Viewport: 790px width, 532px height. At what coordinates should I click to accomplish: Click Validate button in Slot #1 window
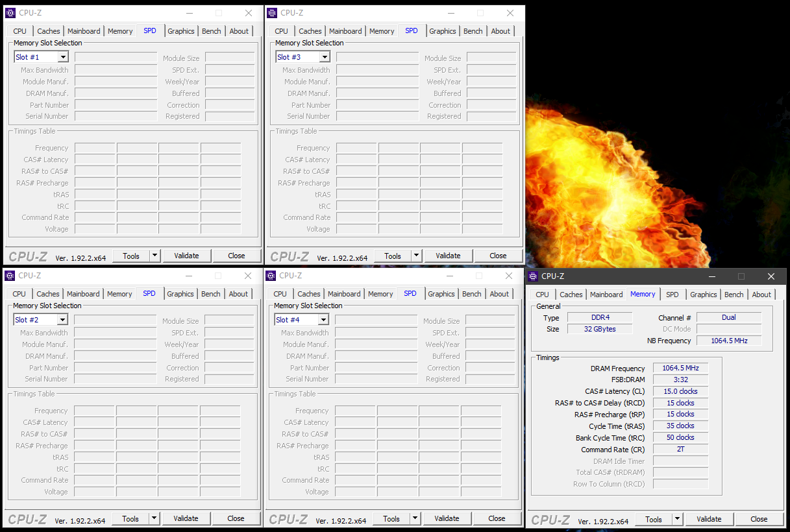click(x=186, y=256)
